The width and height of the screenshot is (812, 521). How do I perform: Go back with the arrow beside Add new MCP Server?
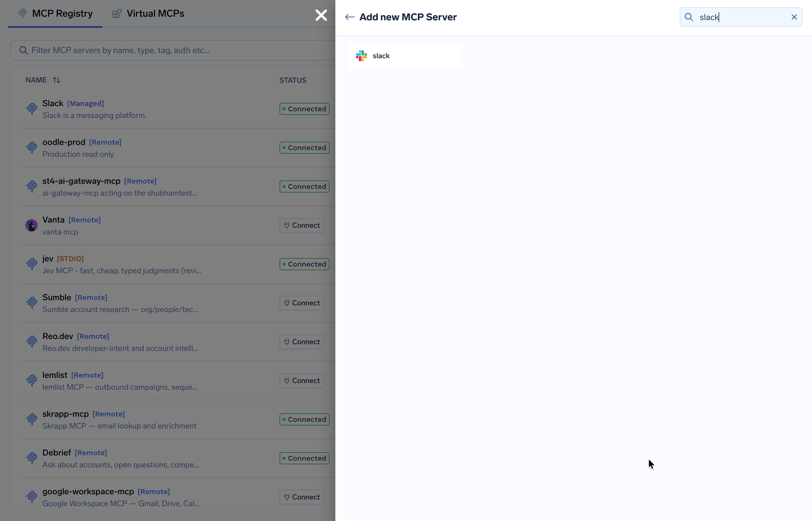(349, 17)
